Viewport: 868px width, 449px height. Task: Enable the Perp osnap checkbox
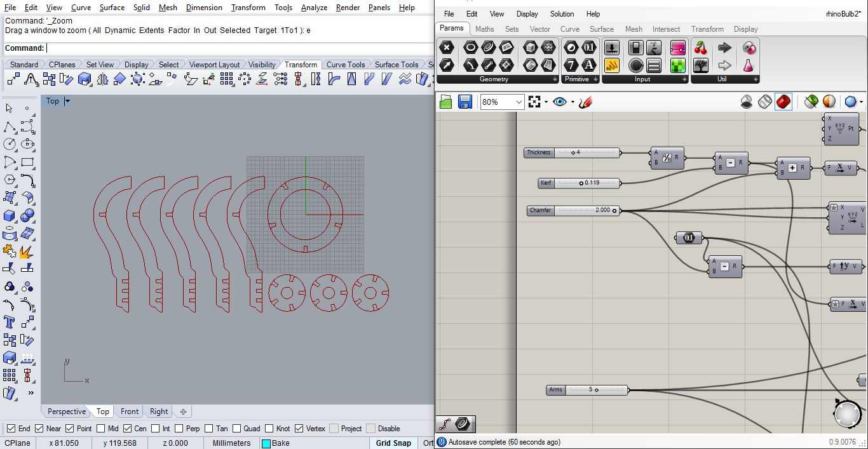179,429
